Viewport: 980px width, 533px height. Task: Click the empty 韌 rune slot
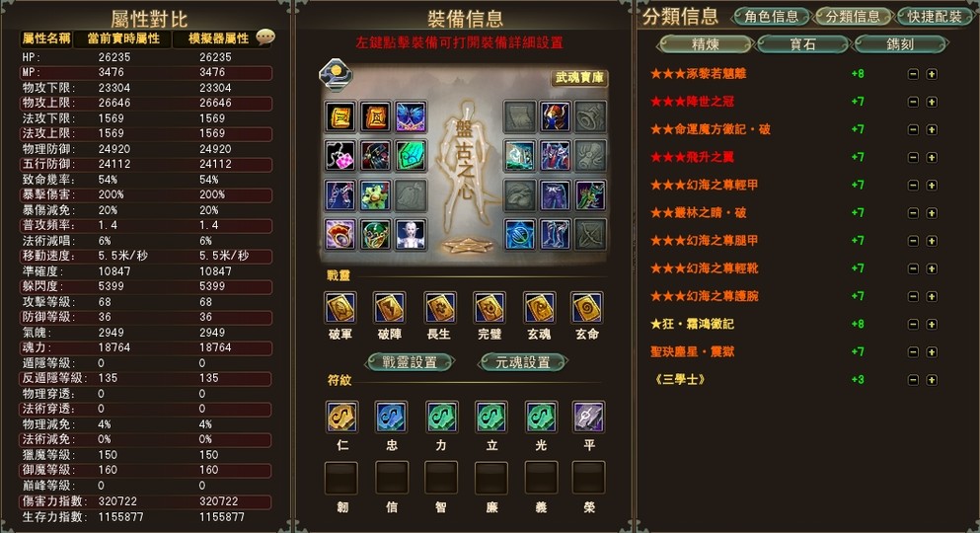pos(341,478)
